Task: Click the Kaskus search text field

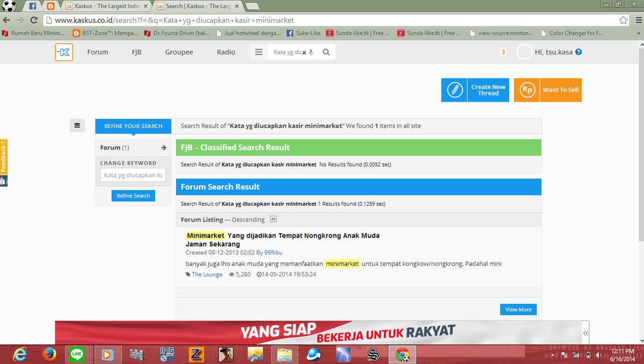Action: (287, 52)
